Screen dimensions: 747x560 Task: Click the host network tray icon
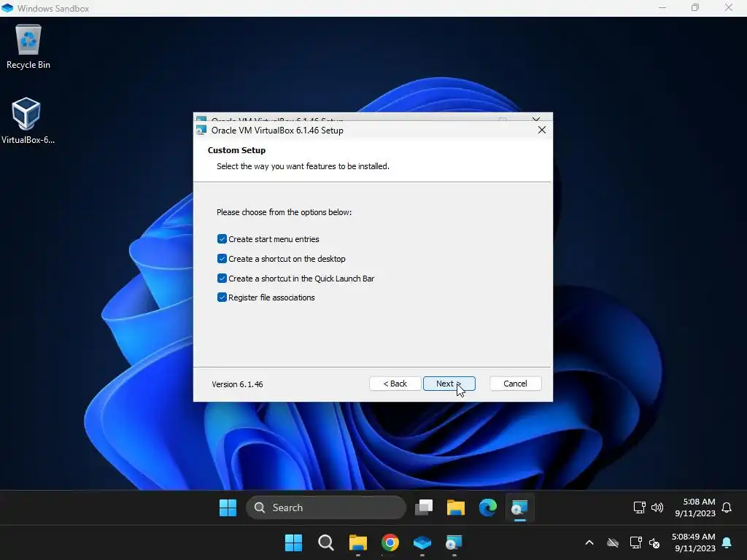(635, 542)
